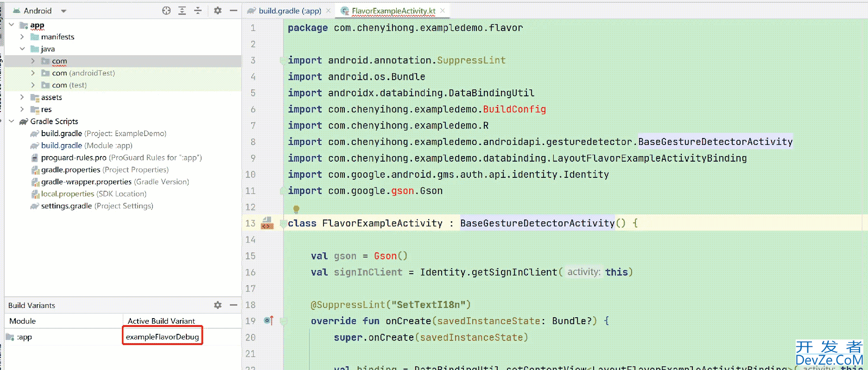Select the manifests folder row
The image size is (868, 370).
point(123,37)
